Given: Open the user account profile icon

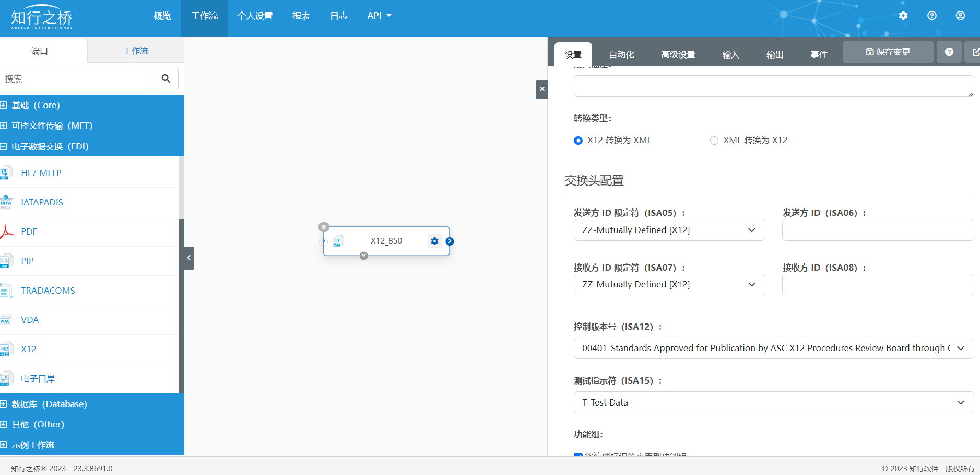Looking at the screenshot, I should 960,16.
